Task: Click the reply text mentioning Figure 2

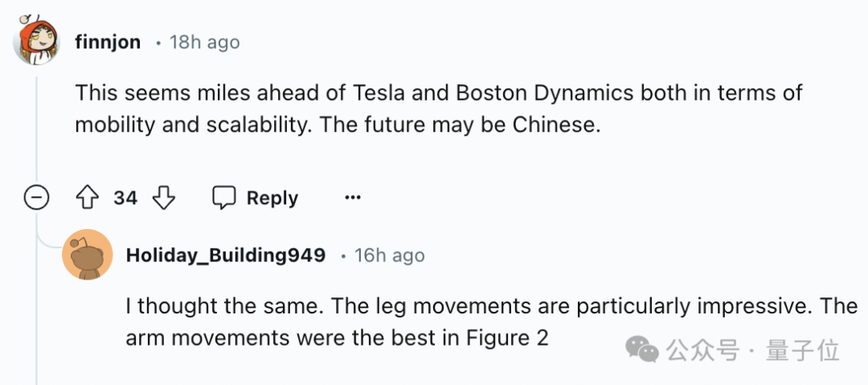Action: pyautogui.click(x=337, y=338)
